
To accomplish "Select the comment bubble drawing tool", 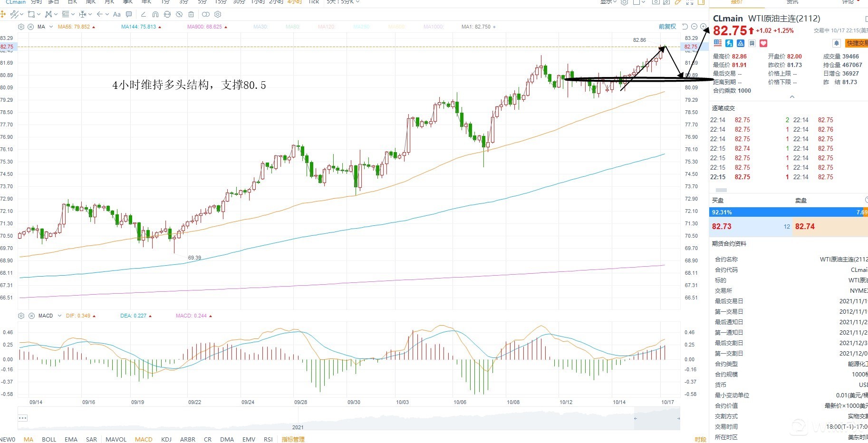I will tap(128, 14).
